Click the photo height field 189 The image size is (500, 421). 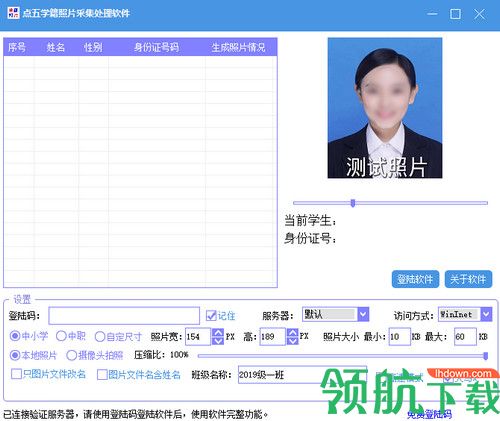273,336
